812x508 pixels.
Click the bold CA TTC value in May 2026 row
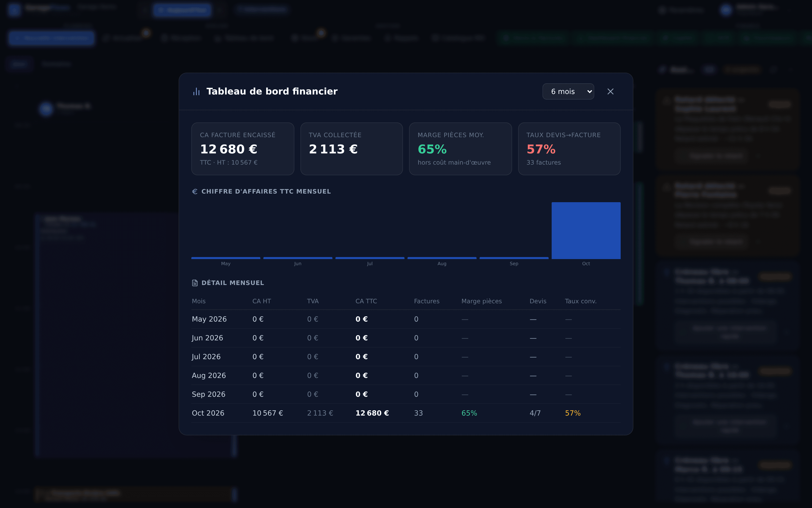[362, 319]
